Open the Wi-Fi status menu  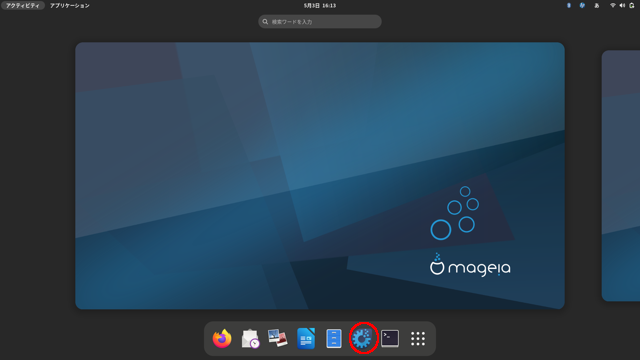point(613,5)
